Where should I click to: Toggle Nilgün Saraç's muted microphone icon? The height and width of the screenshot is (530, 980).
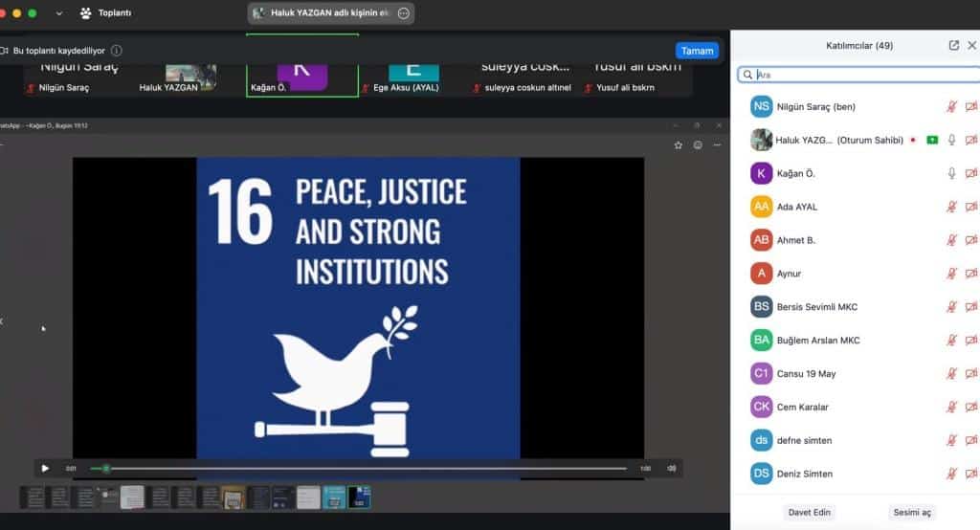point(951,107)
